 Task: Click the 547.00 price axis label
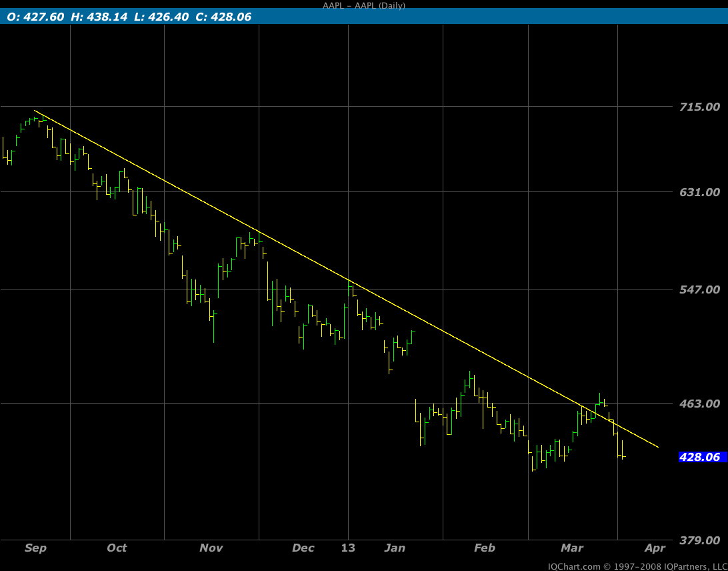(700, 290)
